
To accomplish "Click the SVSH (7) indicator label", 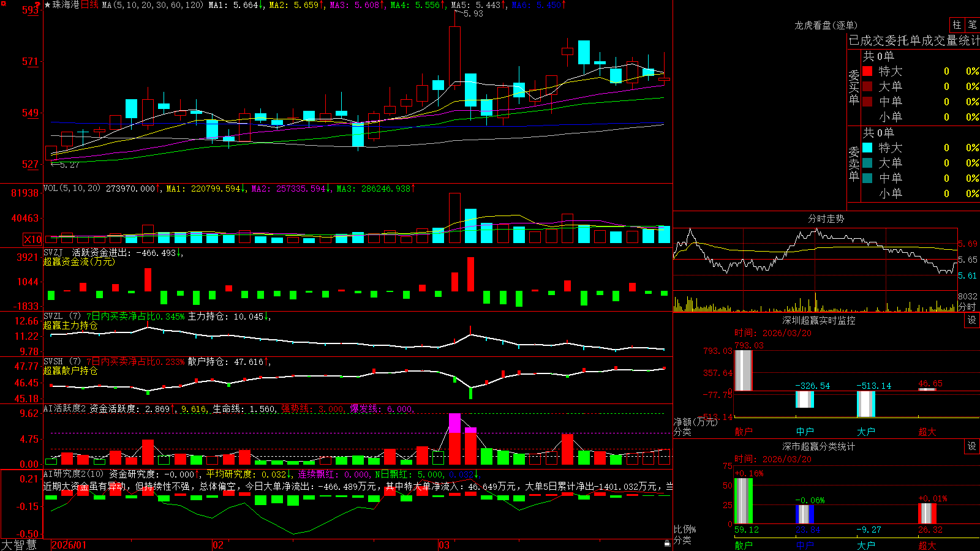I will tap(62, 361).
